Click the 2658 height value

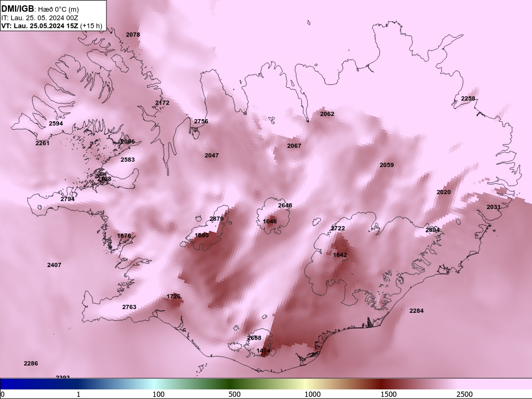(x=254, y=338)
